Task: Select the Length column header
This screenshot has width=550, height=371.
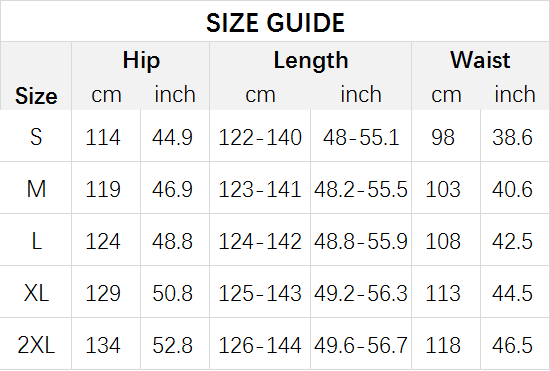Action: click(311, 60)
